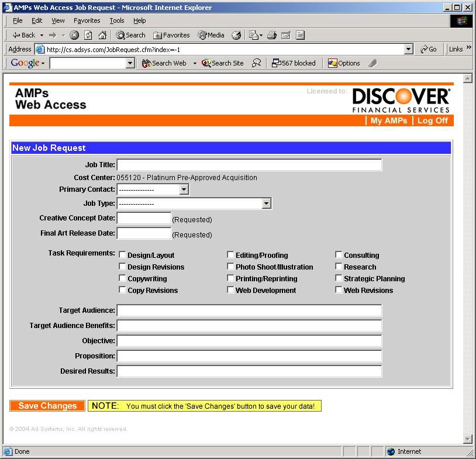Screen dimensions: 476x459
Task: Expand the address bar URL dropdown
Action: click(x=409, y=50)
